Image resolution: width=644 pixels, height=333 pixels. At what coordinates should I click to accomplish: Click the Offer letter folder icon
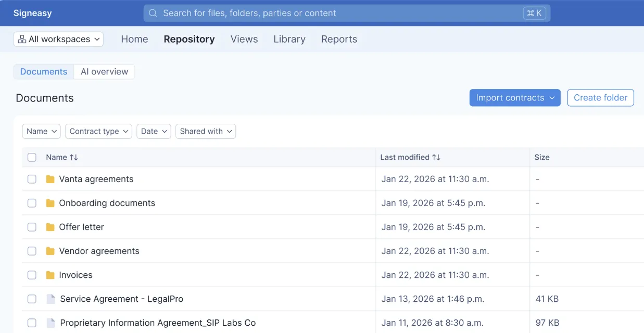click(x=50, y=227)
